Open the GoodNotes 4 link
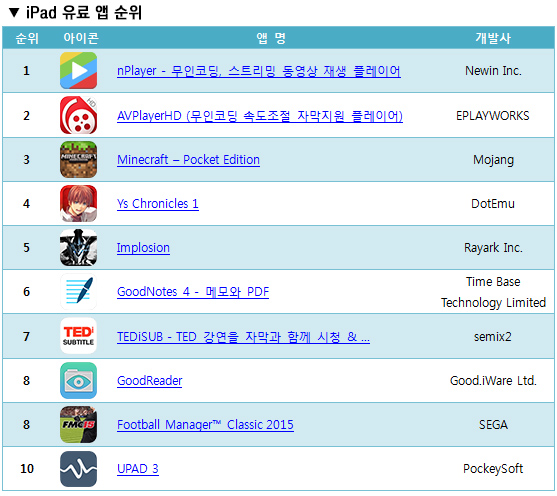 pyautogui.click(x=193, y=292)
